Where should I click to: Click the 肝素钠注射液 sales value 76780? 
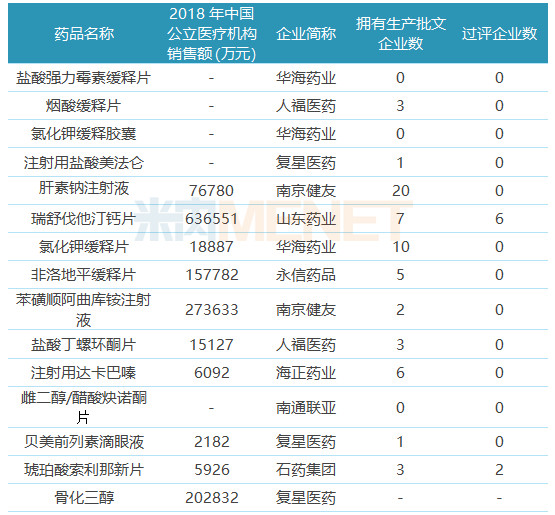211,191
